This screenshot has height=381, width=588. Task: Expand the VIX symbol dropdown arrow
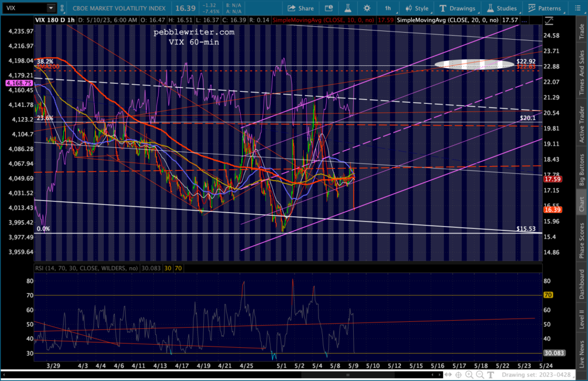pos(51,9)
